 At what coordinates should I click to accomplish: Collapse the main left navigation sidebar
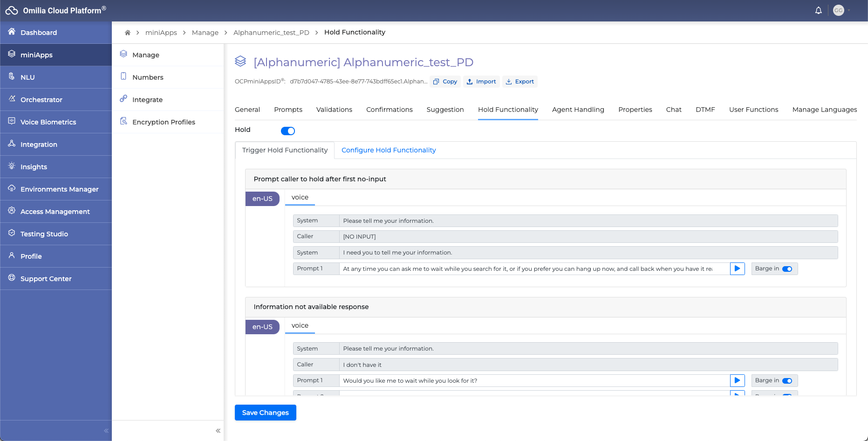(x=106, y=431)
